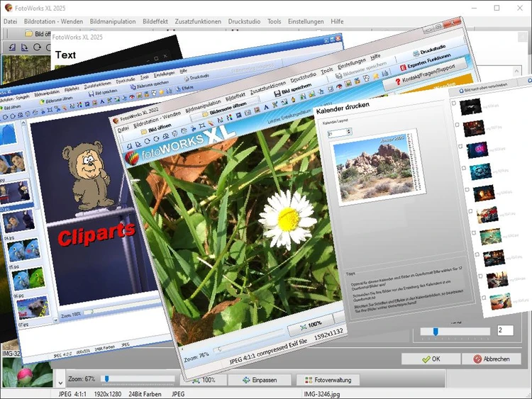Tick the checkbox beside the neon purple thumbnail
Viewport: 532px width, 399px height.
coord(460,147)
